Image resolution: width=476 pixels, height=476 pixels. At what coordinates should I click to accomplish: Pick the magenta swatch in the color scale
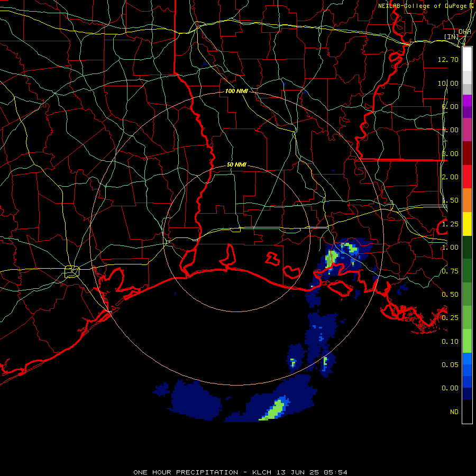(467, 130)
